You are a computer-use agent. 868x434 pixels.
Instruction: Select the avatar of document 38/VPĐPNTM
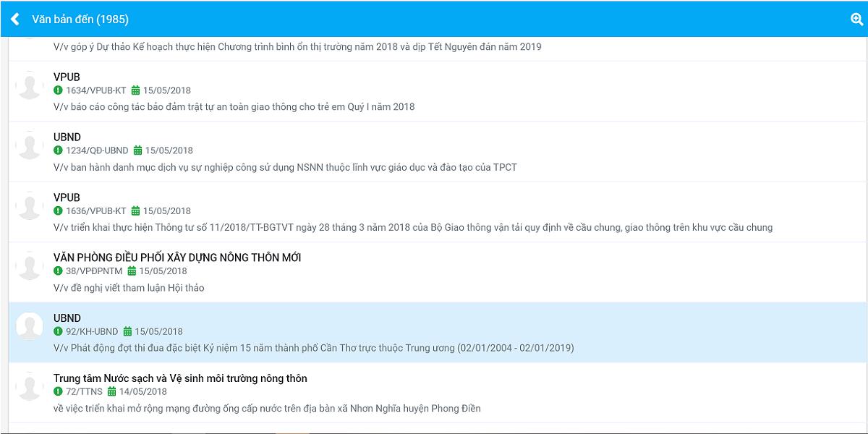pos(30,266)
